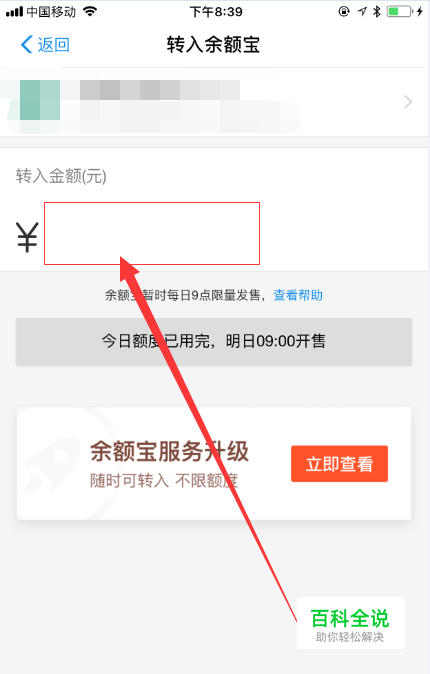Tap the rotation lock status icon
This screenshot has height=674, width=430.
tap(344, 12)
